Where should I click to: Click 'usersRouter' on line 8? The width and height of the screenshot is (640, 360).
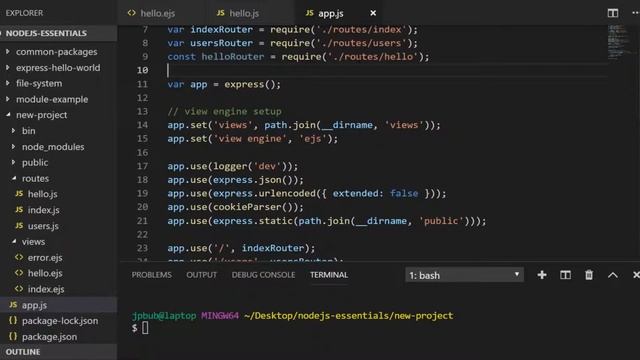coord(222,43)
